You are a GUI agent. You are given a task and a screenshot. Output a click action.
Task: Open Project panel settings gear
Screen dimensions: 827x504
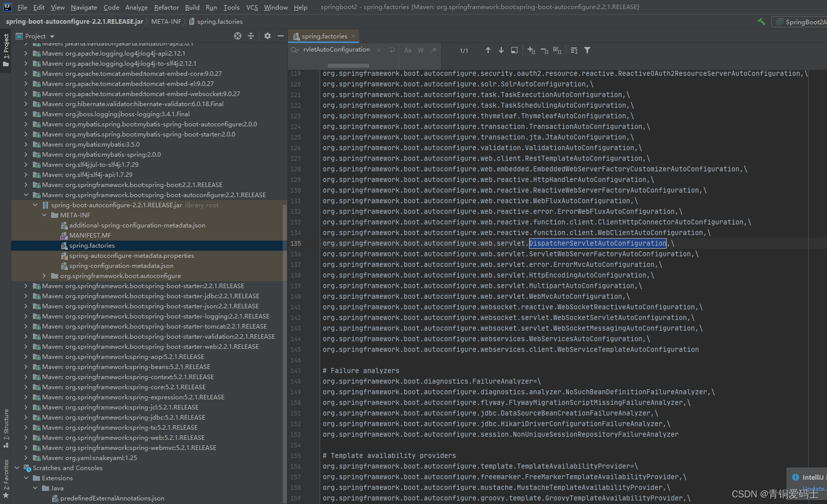pyautogui.click(x=268, y=36)
